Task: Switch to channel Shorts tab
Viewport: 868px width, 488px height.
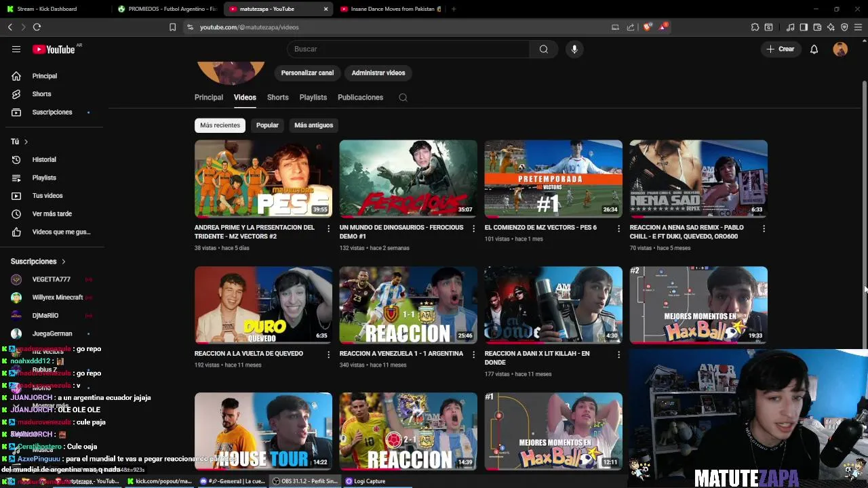Action: (x=277, y=98)
